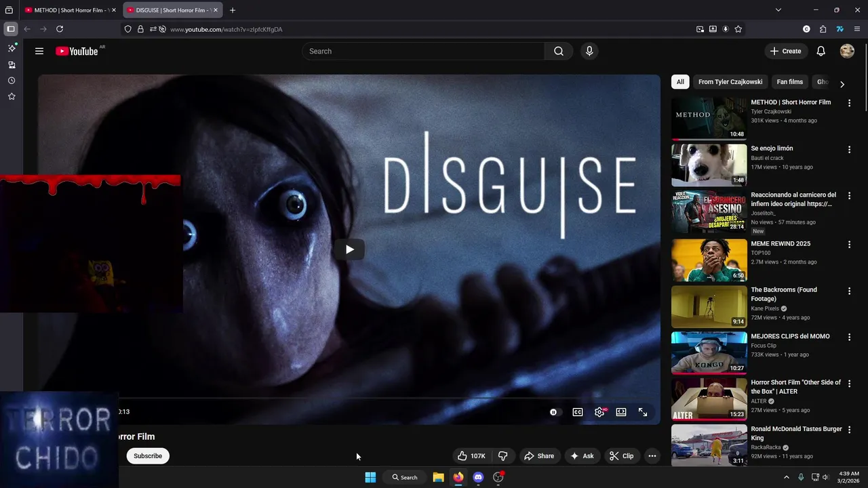Toggle theater mode in player
The height and width of the screenshot is (488, 868).
pyautogui.click(x=621, y=412)
